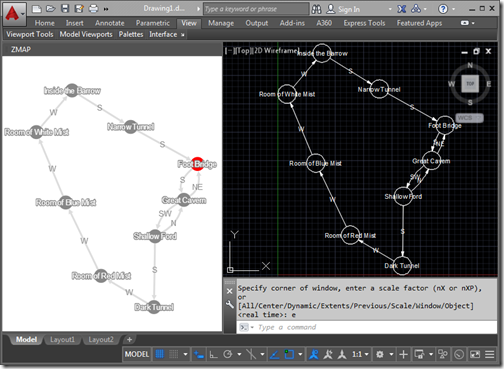Toggle isometric drafting icon
The height and width of the screenshot is (369, 504).
point(251,354)
